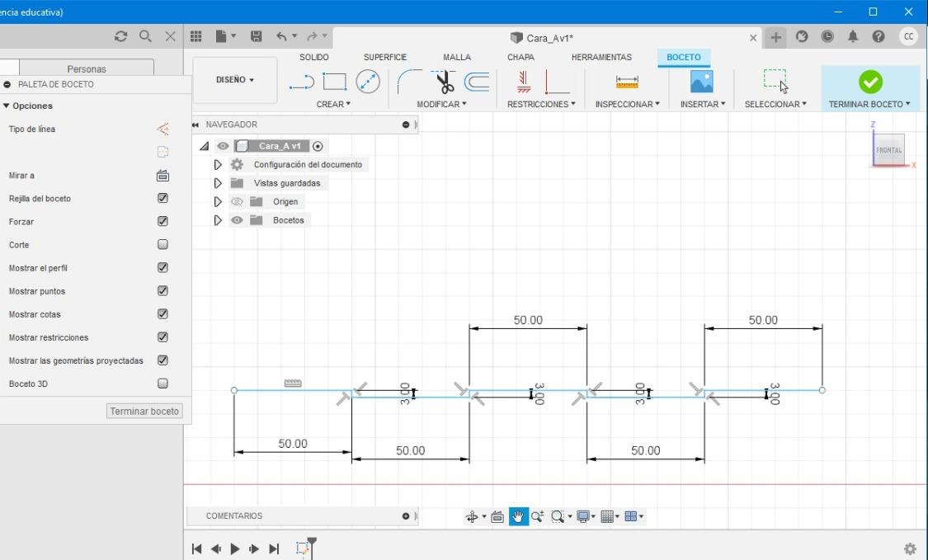
Task: Show the Origen folder via eye icon
Action: point(237,202)
